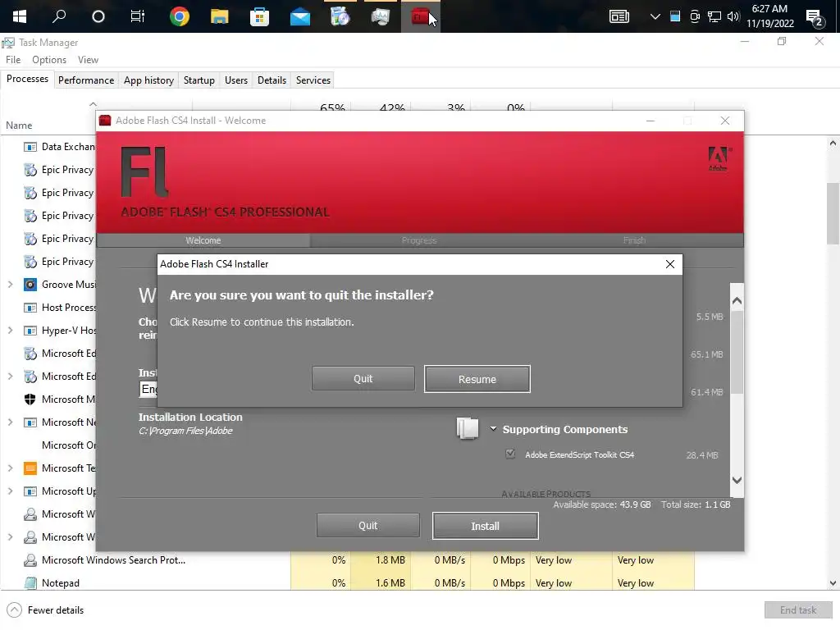The width and height of the screenshot is (840, 630).
Task: Close the quit confirmation dialog
Action: click(669, 264)
